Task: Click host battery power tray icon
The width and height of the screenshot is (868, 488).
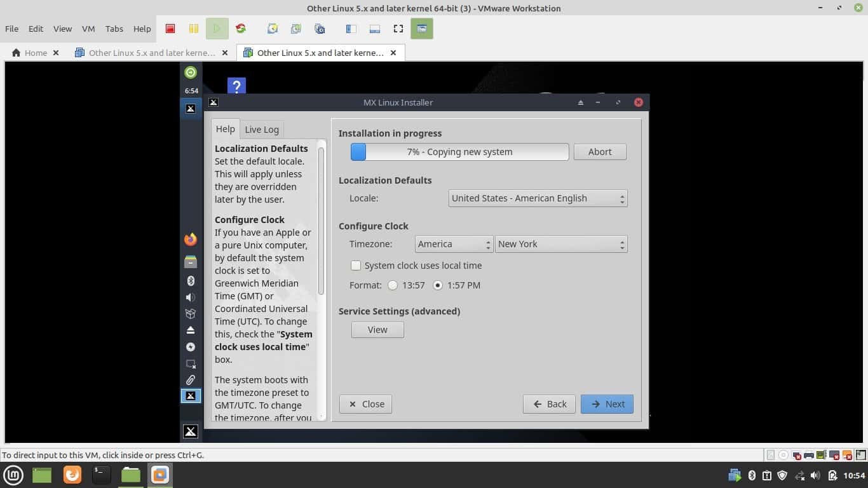Action: pyautogui.click(x=832, y=475)
